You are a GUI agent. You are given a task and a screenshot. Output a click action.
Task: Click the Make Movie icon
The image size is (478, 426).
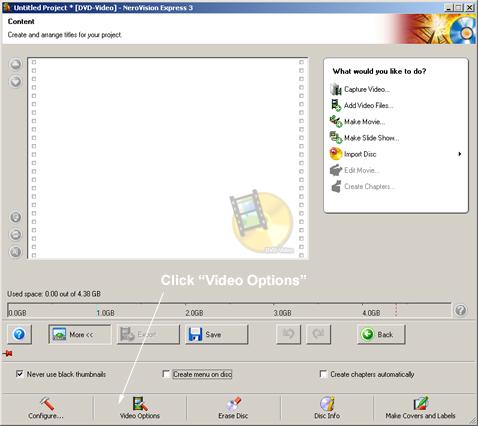tap(336, 122)
